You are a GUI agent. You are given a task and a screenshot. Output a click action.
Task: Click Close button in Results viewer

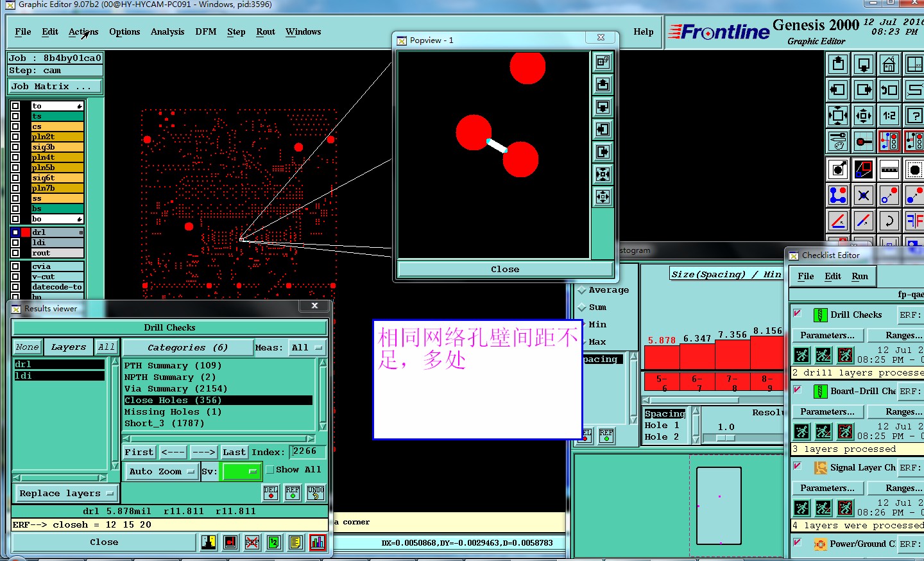[x=104, y=542]
